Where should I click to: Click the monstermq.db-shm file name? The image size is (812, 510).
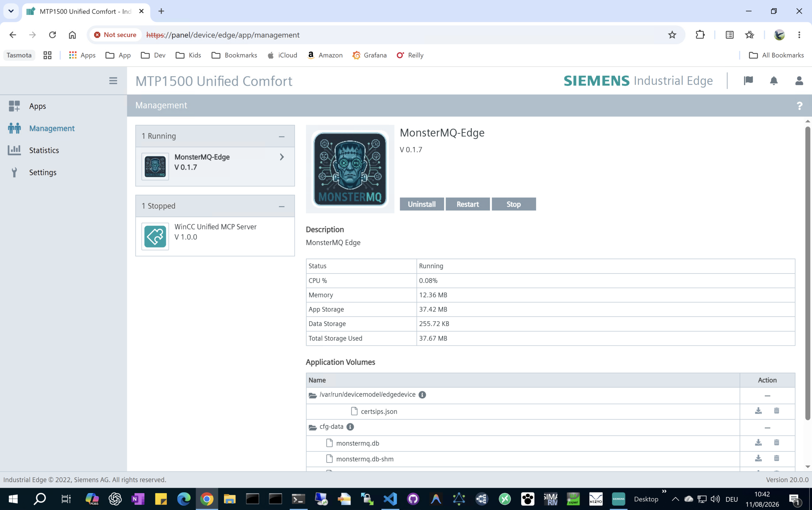pyautogui.click(x=365, y=459)
